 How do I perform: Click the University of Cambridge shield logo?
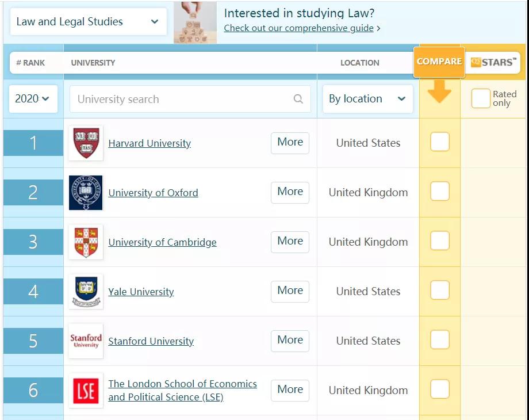point(86,242)
